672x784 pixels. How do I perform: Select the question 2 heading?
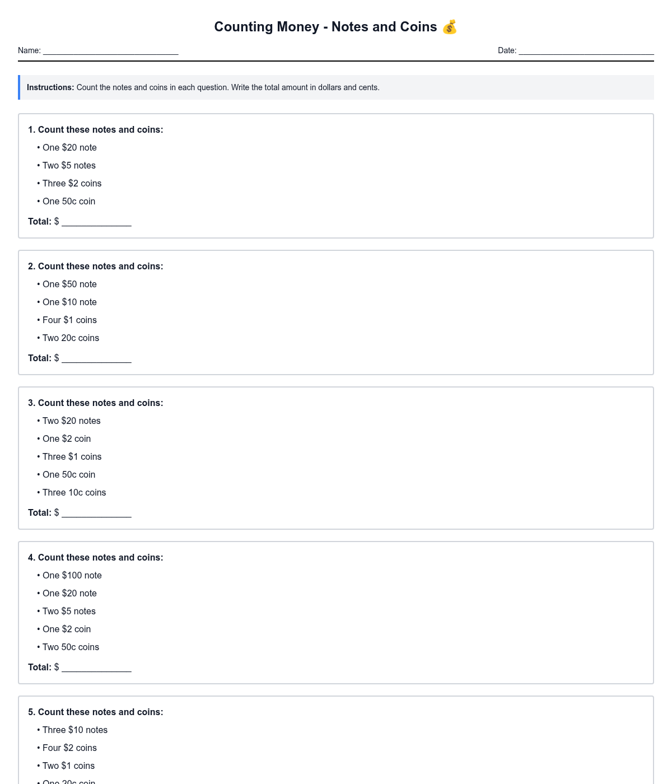(96, 267)
